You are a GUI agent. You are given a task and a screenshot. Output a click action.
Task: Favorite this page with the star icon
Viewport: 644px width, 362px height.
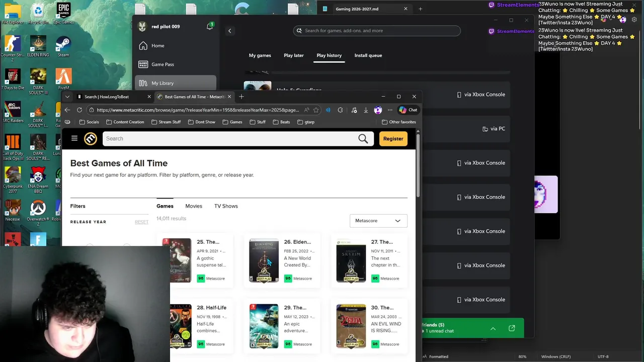pos(316,110)
